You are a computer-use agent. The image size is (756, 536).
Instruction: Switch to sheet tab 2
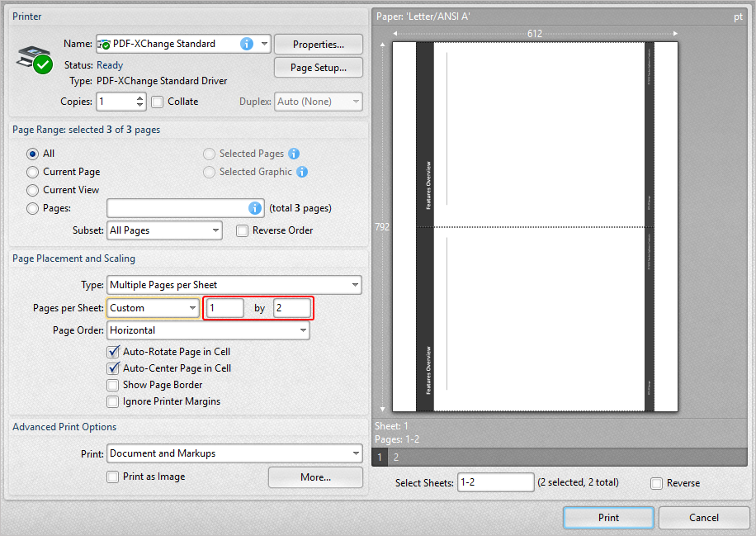pyautogui.click(x=395, y=456)
